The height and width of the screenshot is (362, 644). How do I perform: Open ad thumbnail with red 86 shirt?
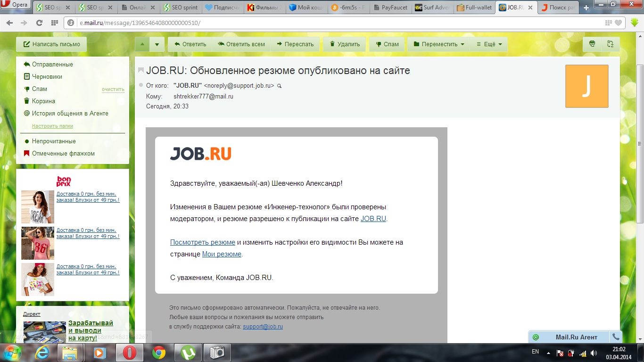(38, 243)
